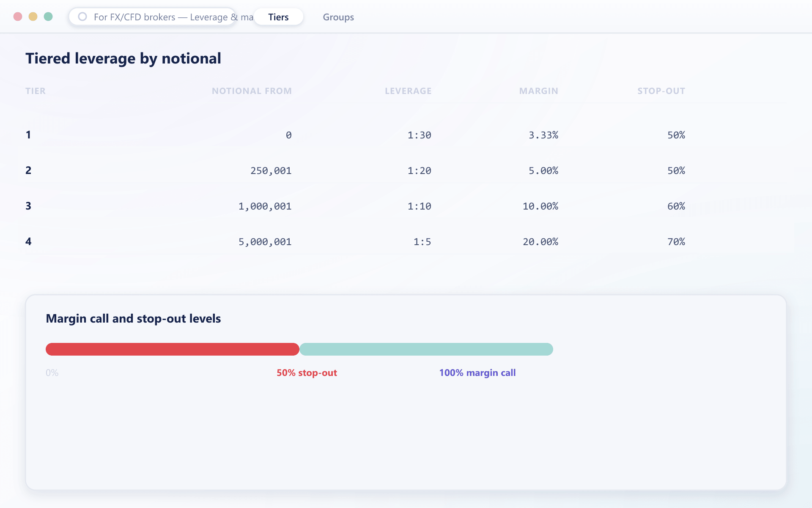Click the 'Margin call and stop-out levels' heading
This screenshot has width=812, height=508.
pyautogui.click(x=133, y=318)
